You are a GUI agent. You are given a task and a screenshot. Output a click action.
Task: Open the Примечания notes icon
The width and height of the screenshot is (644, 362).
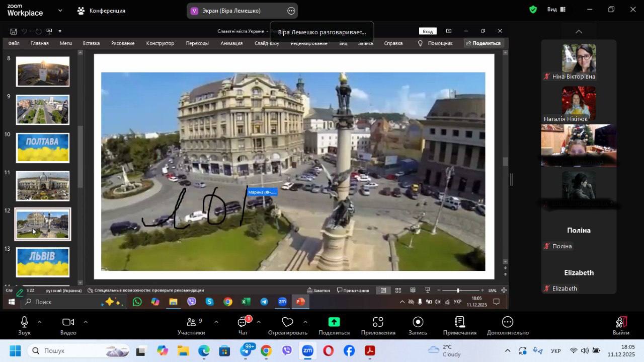459,322
